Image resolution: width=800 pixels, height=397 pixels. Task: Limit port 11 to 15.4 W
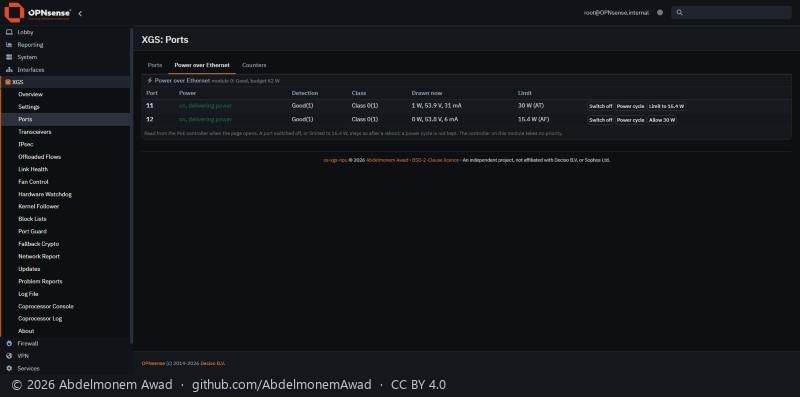pos(666,106)
